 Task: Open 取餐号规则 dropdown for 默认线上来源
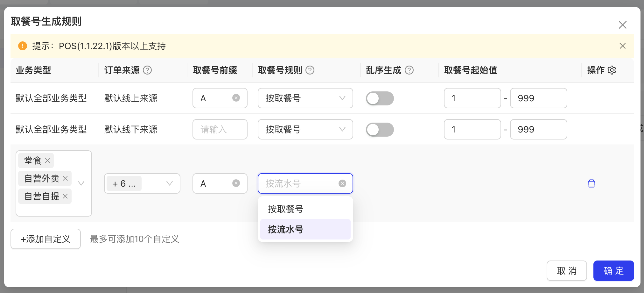pyautogui.click(x=305, y=98)
